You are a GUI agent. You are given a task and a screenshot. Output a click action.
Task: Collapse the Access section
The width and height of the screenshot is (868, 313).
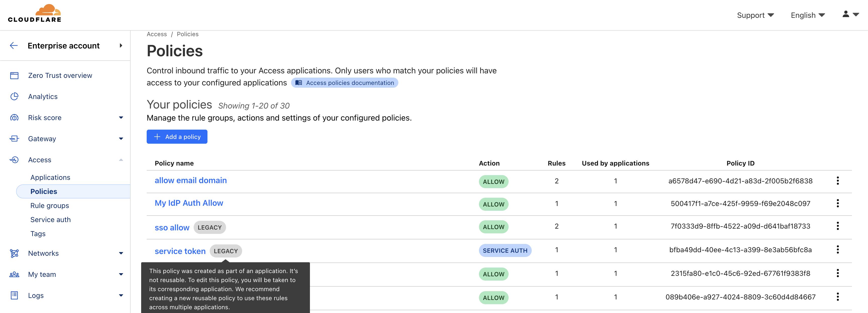pyautogui.click(x=121, y=160)
